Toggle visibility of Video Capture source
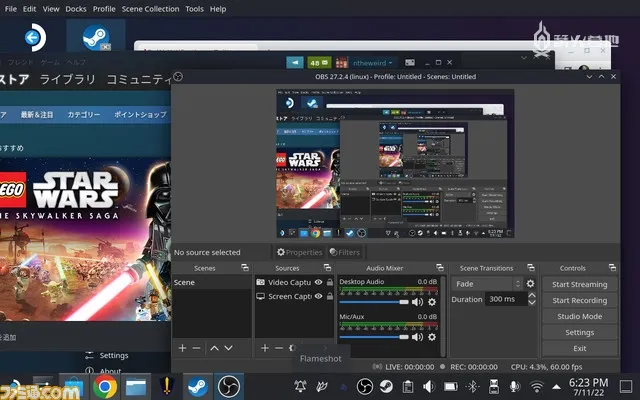This screenshot has height=400, width=640. tap(318, 282)
